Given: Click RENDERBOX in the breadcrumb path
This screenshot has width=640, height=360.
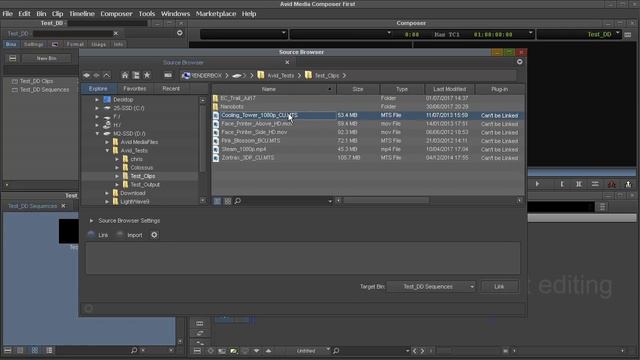Looking at the screenshot, I should click(207, 76).
